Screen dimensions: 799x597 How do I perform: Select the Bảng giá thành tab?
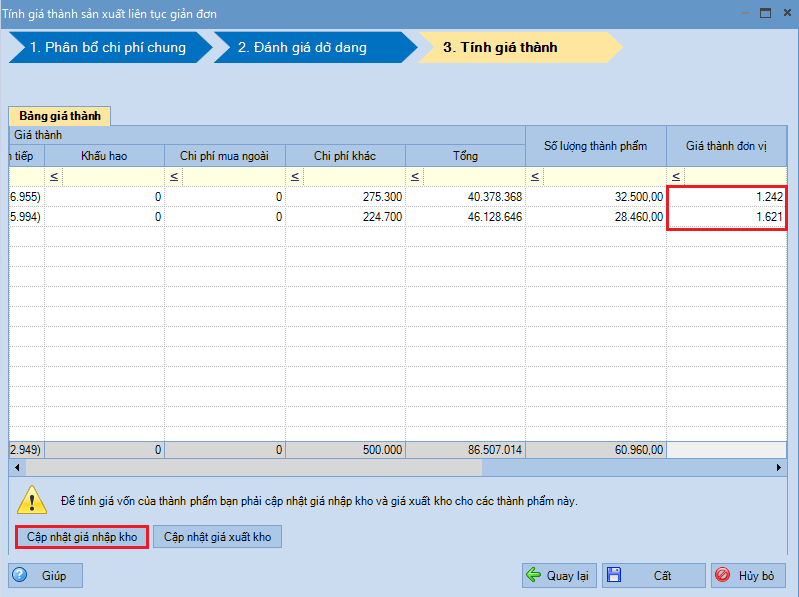(60, 116)
